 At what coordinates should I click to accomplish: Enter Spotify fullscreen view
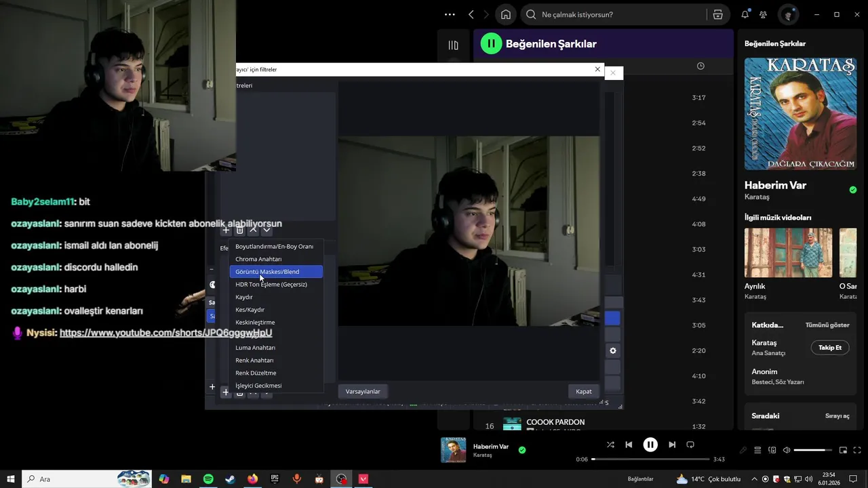[x=858, y=450]
